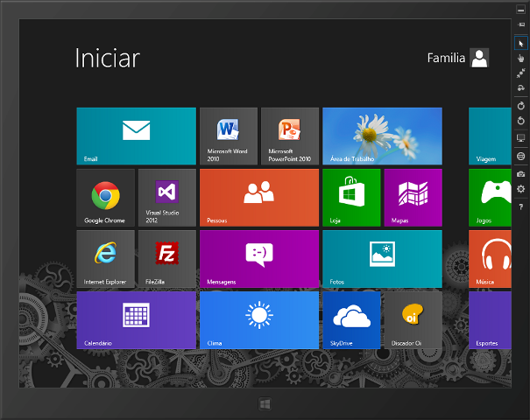530x420 pixels.
Task: Open the Loja store tile
Action: coord(351,198)
